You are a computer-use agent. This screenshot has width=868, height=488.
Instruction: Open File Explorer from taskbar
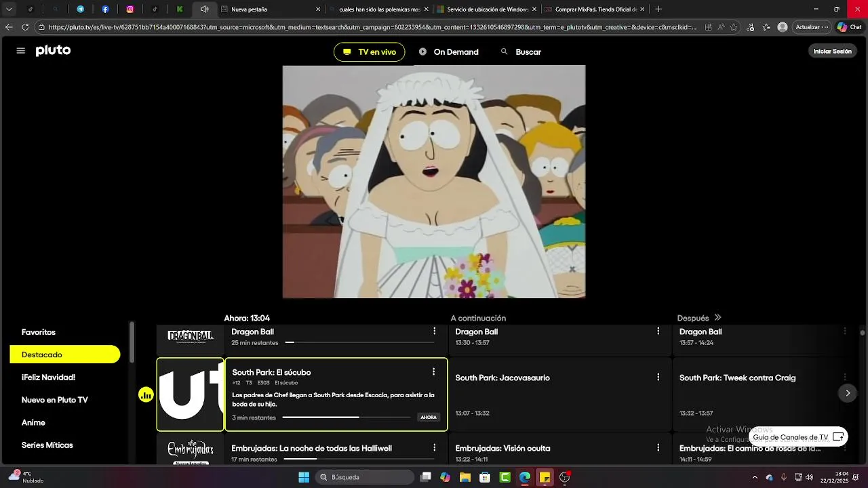465,477
